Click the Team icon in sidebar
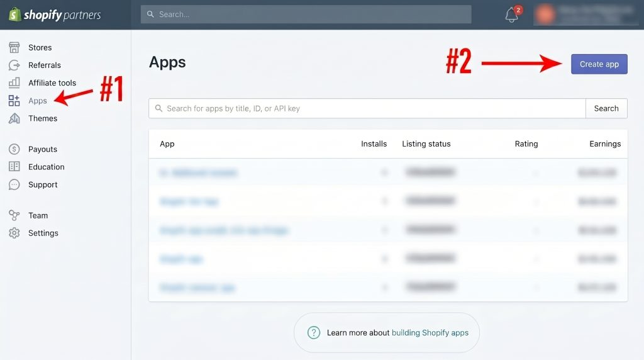The image size is (644, 360). click(x=14, y=215)
